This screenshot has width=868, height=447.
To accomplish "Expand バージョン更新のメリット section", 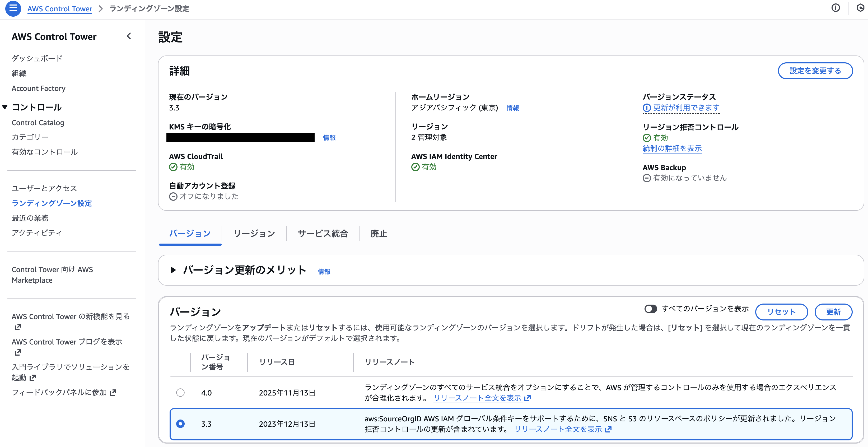I will [x=173, y=270].
